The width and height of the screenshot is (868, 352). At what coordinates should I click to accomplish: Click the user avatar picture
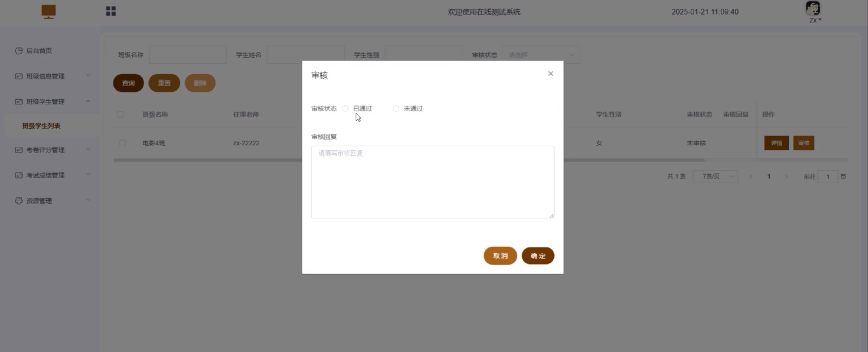click(812, 9)
